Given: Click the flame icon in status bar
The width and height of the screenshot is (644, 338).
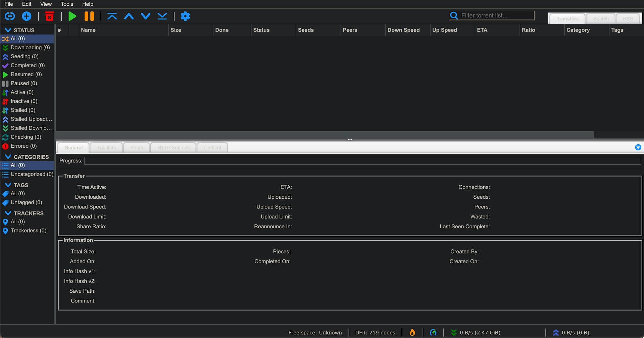Looking at the screenshot, I should pyautogui.click(x=412, y=332).
